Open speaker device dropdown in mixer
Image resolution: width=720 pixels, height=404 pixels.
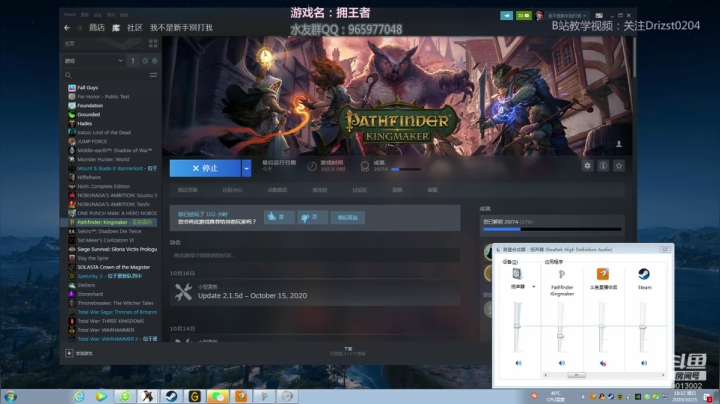pos(534,286)
